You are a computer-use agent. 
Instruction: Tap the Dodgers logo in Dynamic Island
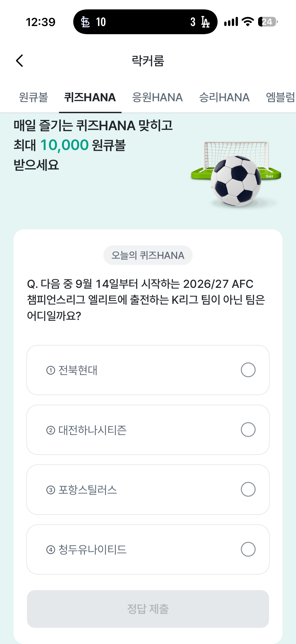(205, 22)
